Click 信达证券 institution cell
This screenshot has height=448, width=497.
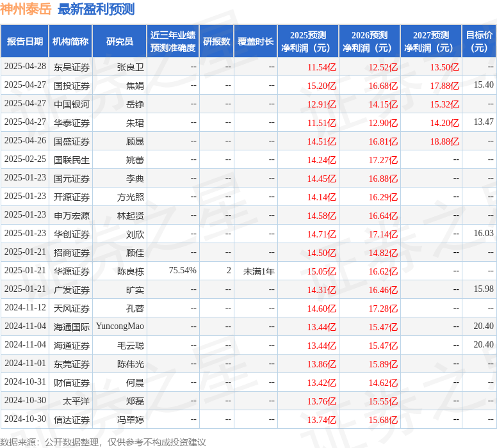[x=72, y=420]
